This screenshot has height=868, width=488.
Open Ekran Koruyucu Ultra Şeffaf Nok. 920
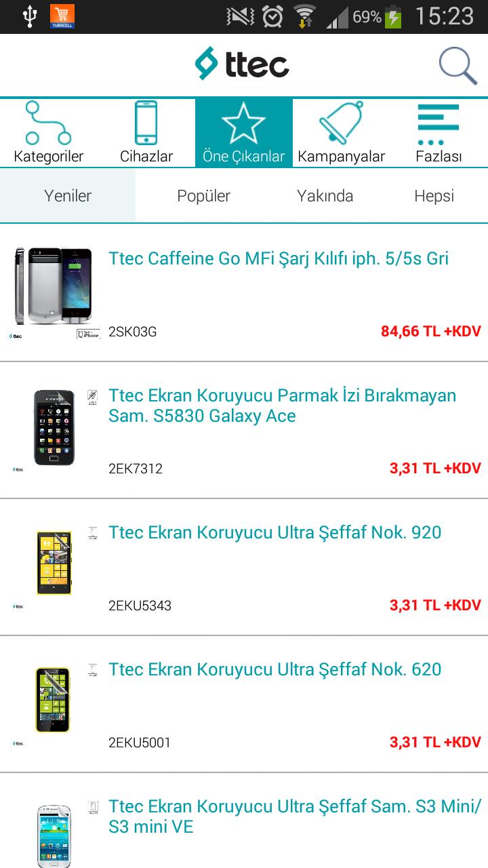[274, 532]
